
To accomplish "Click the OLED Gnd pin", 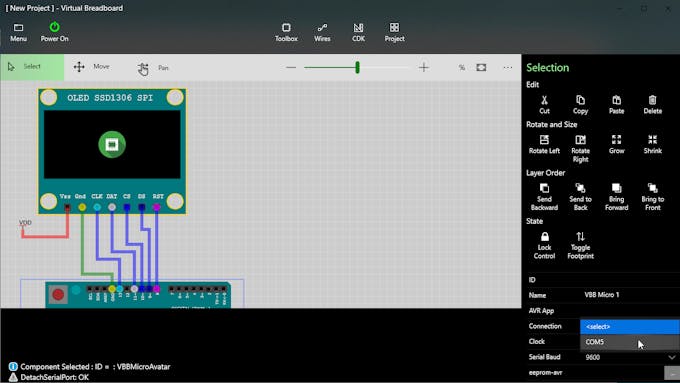I will point(82,207).
